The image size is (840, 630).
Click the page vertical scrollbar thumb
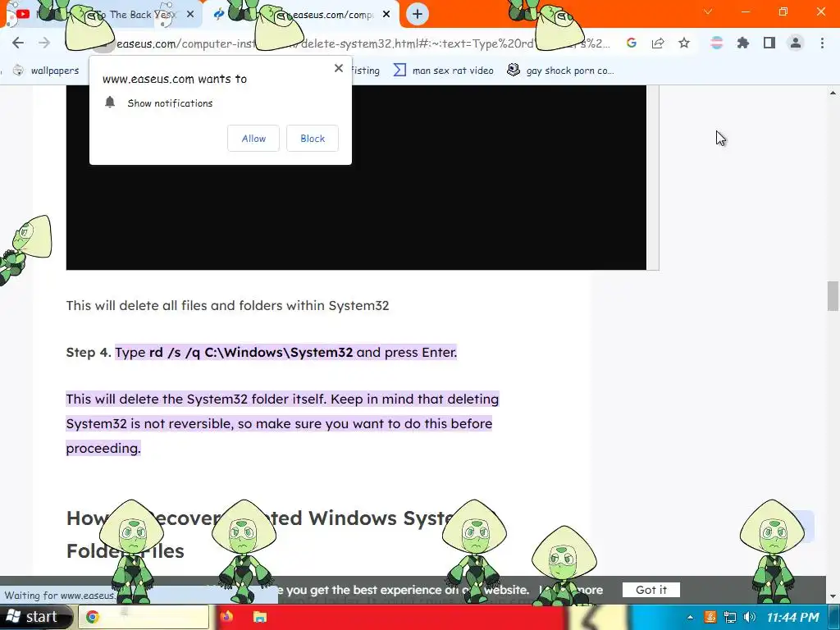coord(833,295)
